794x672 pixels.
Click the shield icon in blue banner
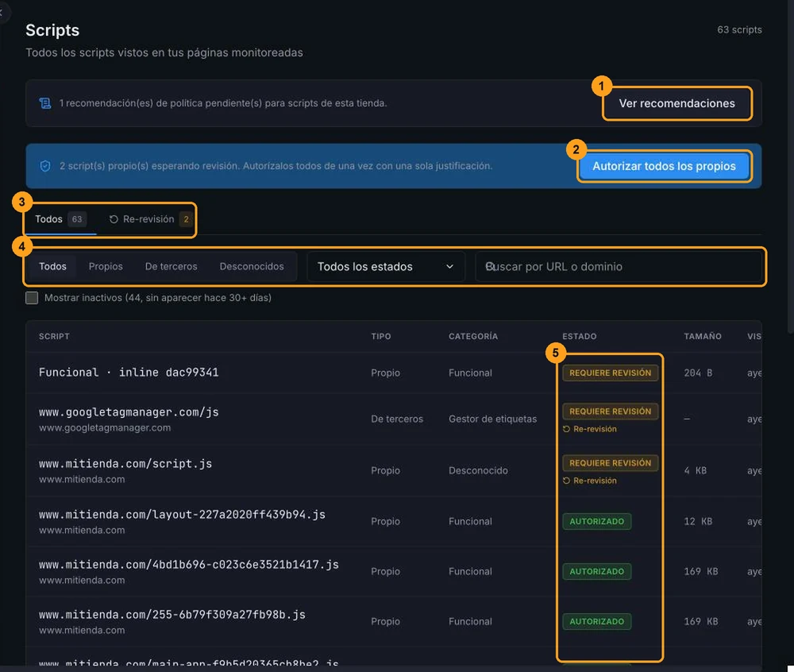click(45, 166)
